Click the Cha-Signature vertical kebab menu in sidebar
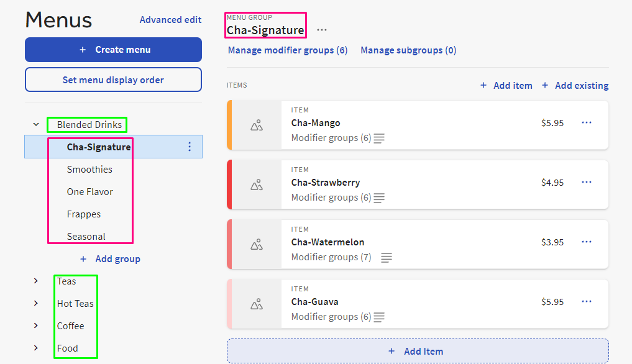 pyautogui.click(x=190, y=147)
